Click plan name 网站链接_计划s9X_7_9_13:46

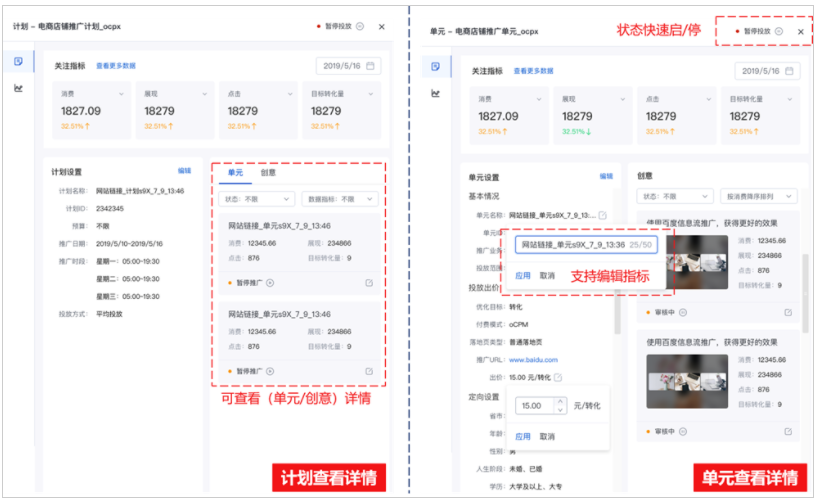(140, 191)
